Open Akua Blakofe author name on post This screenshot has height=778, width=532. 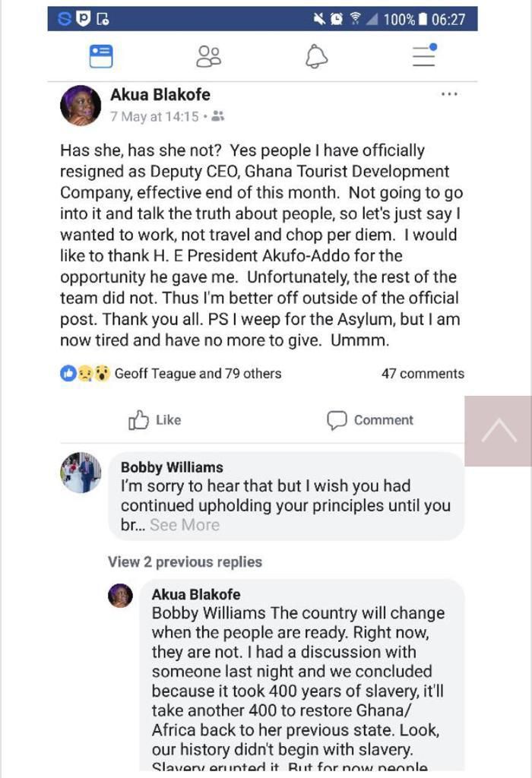(x=160, y=95)
